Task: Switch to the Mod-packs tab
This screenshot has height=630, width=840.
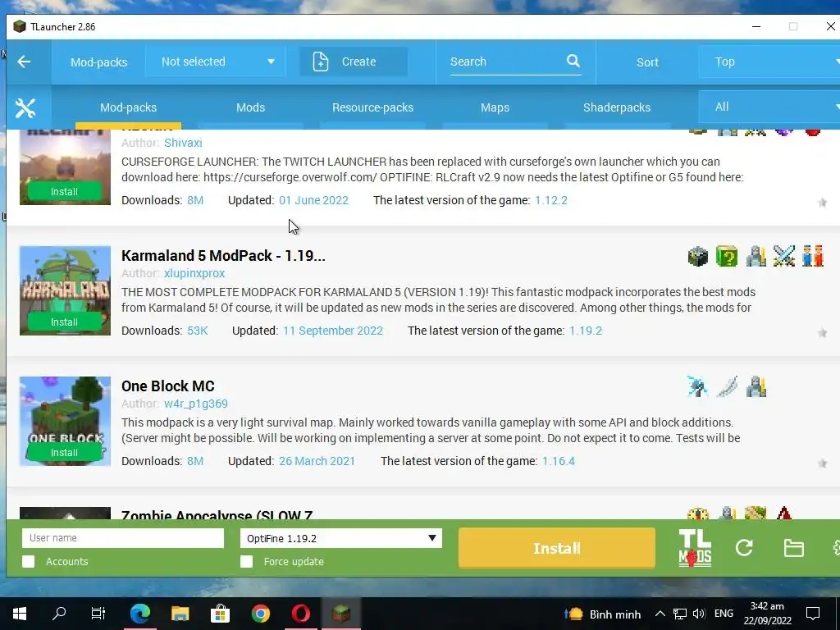Action: (x=129, y=107)
